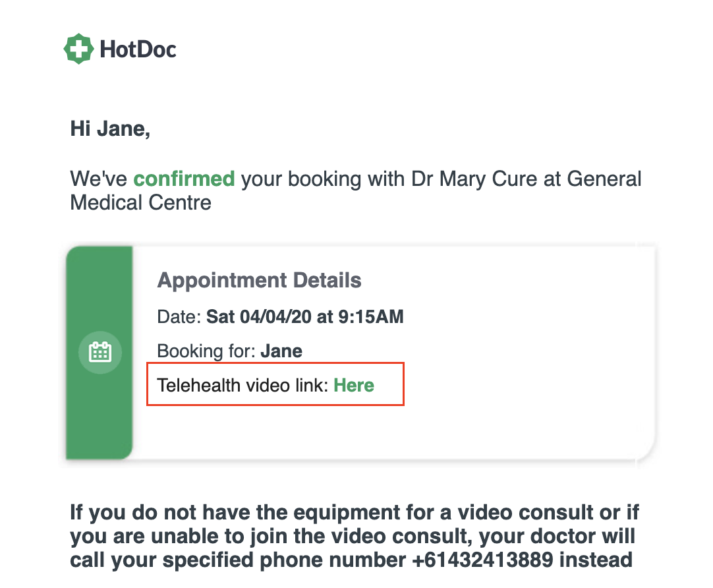Image resolution: width=713 pixels, height=588 pixels.
Task: Click the "Date:" label in appointment card
Action: pyautogui.click(x=179, y=317)
